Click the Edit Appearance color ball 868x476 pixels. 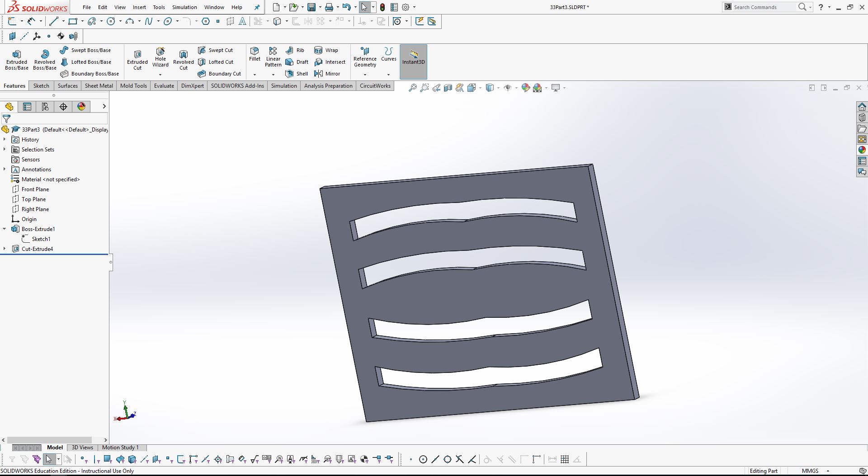point(525,88)
